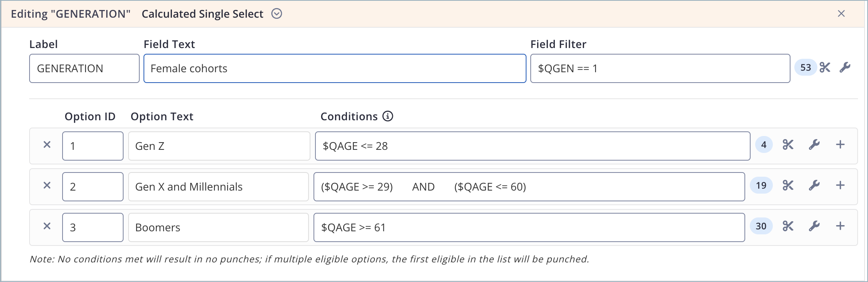Expand the Calculated Single Select type dropdown

click(x=276, y=13)
